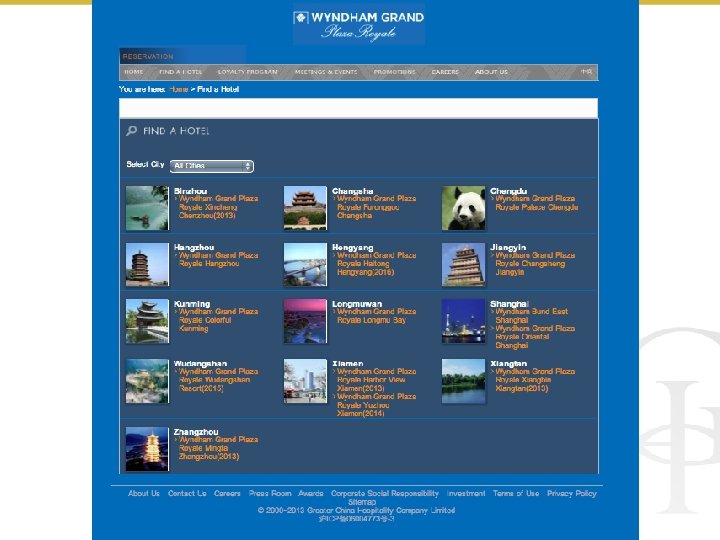Click the Wudangshan mountain thumbnail
Viewport: 720px width, 540px height.
point(147,381)
